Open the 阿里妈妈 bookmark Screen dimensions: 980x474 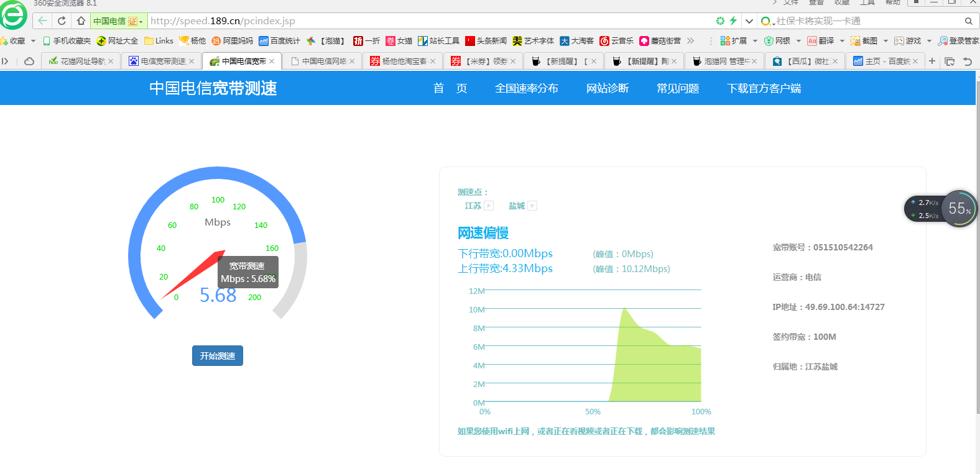(232, 41)
